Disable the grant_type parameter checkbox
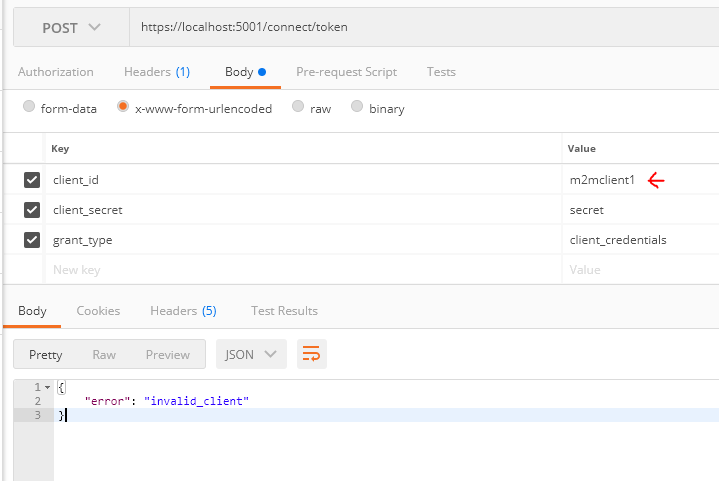The width and height of the screenshot is (719, 481). click(x=32, y=240)
